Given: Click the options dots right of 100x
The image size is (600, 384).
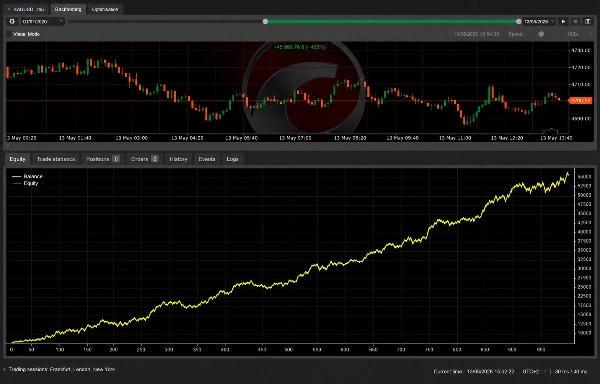Looking at the screenshot, I should [x=591, y=34].
